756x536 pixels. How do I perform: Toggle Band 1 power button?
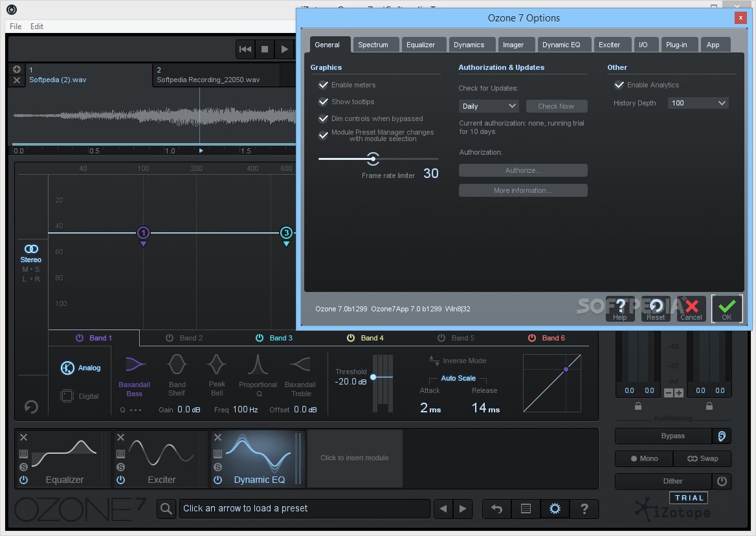point(80,338)
